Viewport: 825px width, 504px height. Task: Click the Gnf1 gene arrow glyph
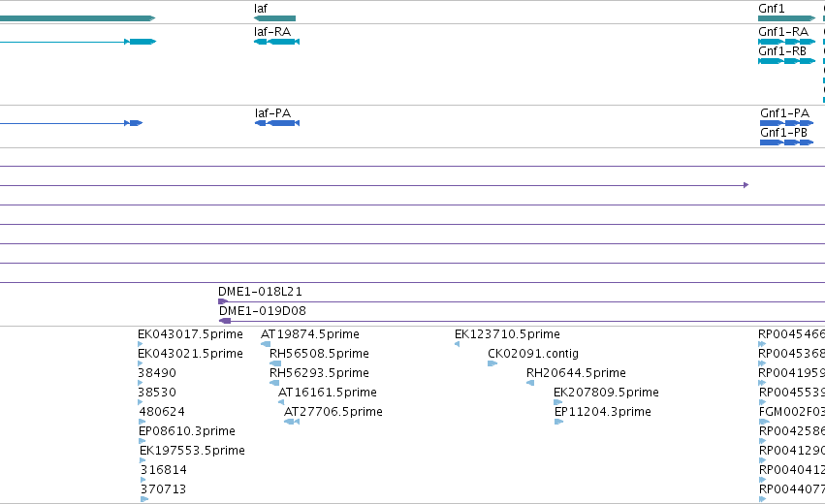(786, 18)
